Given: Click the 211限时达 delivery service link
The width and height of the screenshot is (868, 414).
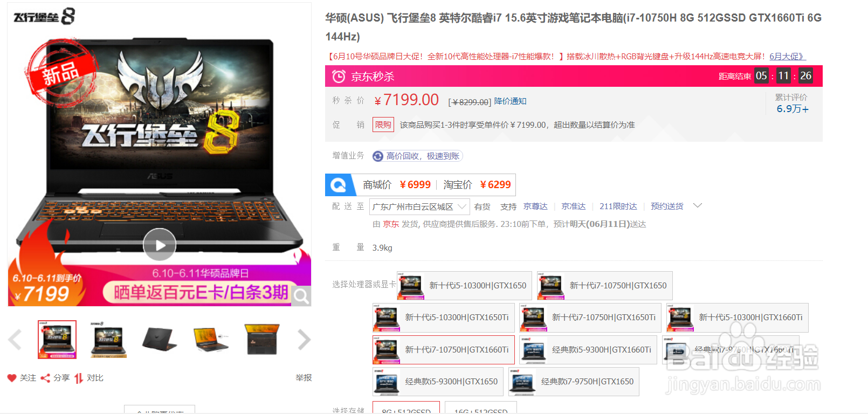Looking at the screenshot, I should (x=618, y=206).
